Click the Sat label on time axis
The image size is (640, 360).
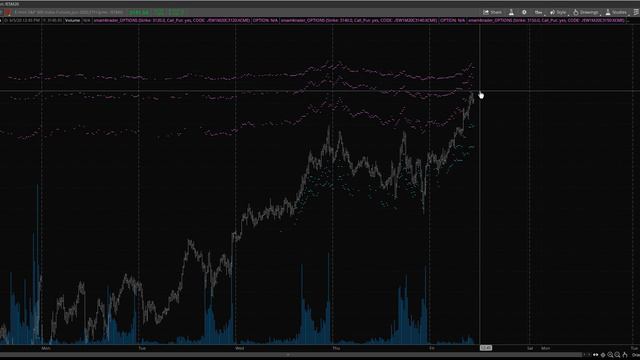530,348
